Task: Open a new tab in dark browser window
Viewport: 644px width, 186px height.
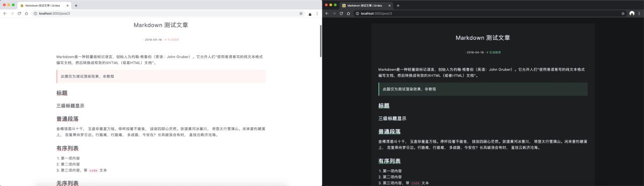Action: point(398,6)
